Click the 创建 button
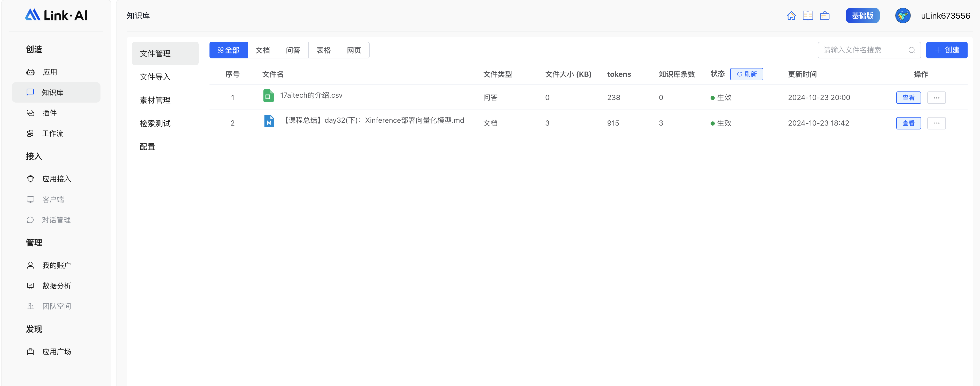The height and width of the screenshot is (386, 980). pos(946,50)
